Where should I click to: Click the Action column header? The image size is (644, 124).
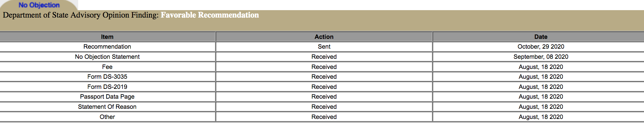324,37
